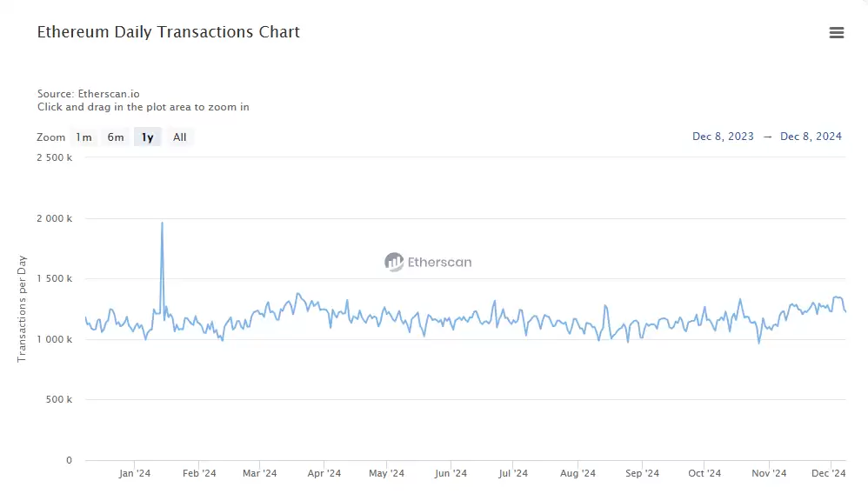Viewport: 868px width, 494px height.
Task: Click the Source: Etherscan.io text
Action: 88,93
